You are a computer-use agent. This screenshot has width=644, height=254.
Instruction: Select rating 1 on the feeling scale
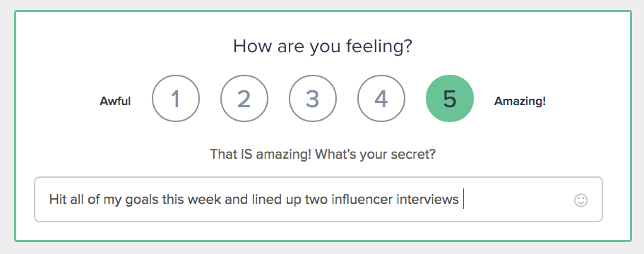click(x=176, y=99)
